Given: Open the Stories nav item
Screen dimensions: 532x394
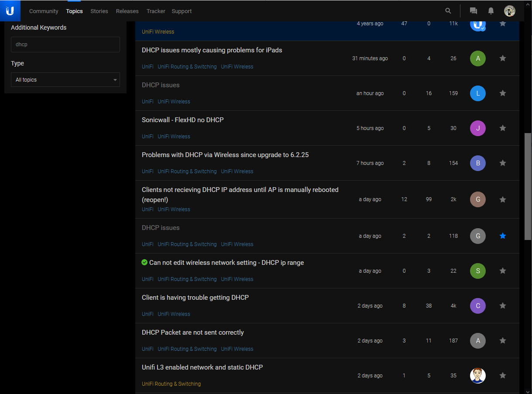Looking at the screenshot, I should coord(99,11).
